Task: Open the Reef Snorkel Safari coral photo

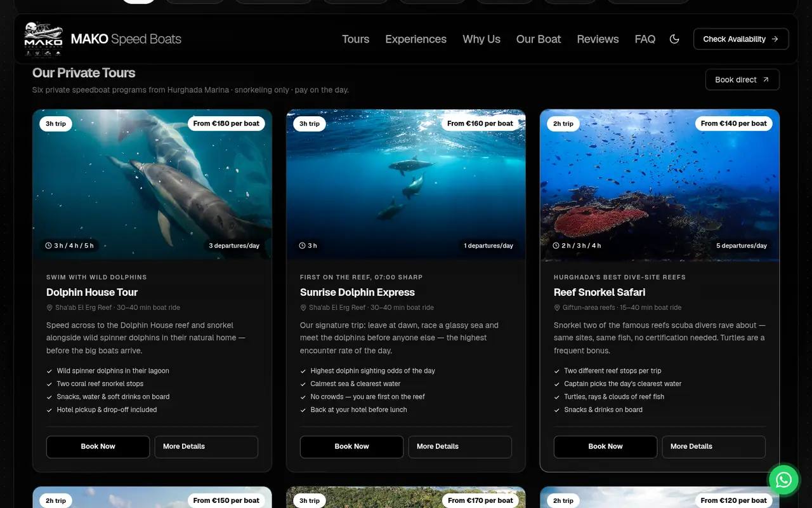Action: click(x=660, y=184)
